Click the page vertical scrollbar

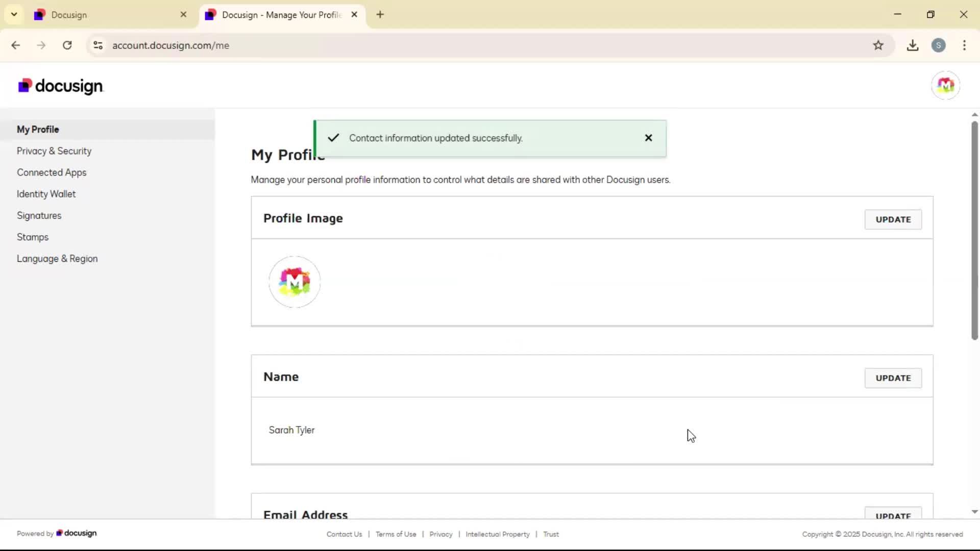(x=974, y=231)
